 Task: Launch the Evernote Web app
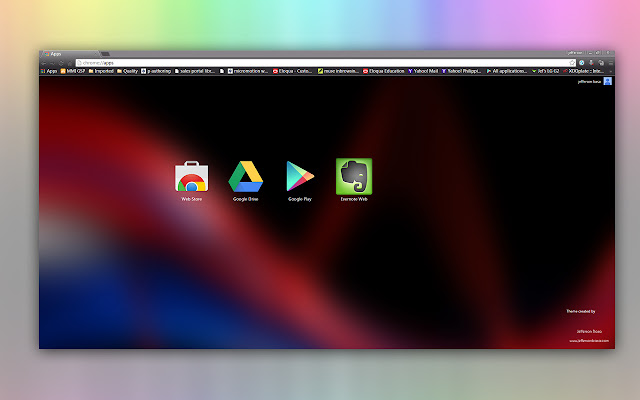click(354, 180)
